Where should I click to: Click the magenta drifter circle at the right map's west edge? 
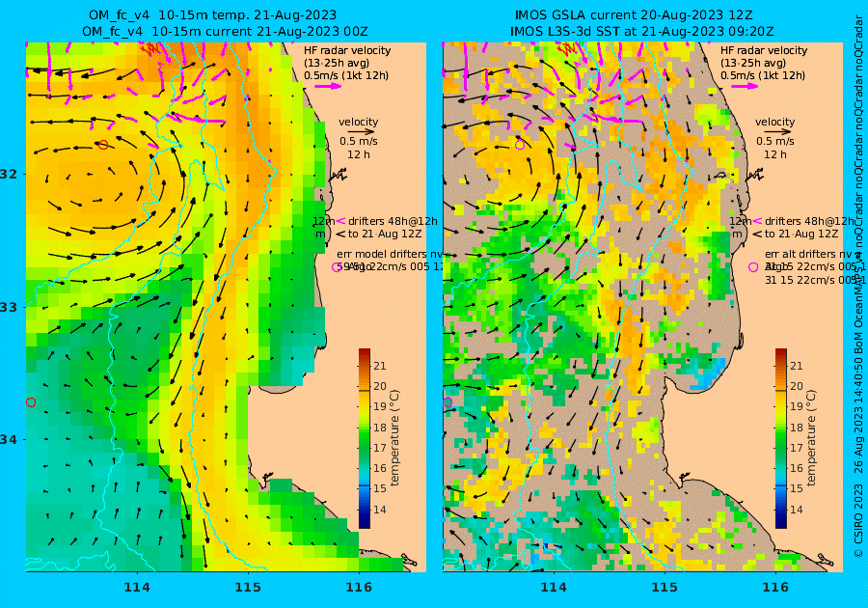tap(448, 402)
